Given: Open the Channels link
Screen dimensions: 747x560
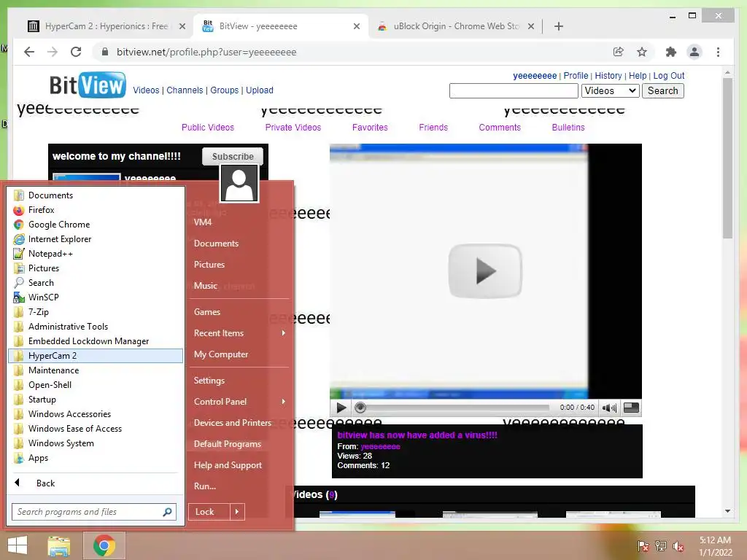Looking at the screenshot, I should click(x=185, y=90).
